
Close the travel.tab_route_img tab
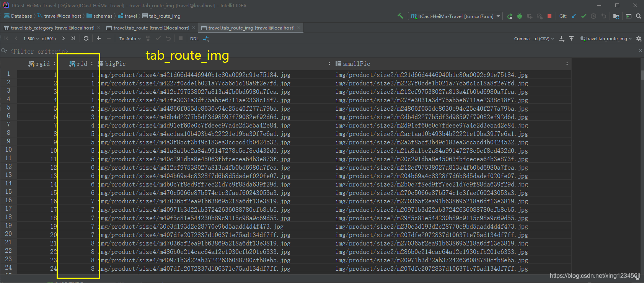tap(299, 28)
